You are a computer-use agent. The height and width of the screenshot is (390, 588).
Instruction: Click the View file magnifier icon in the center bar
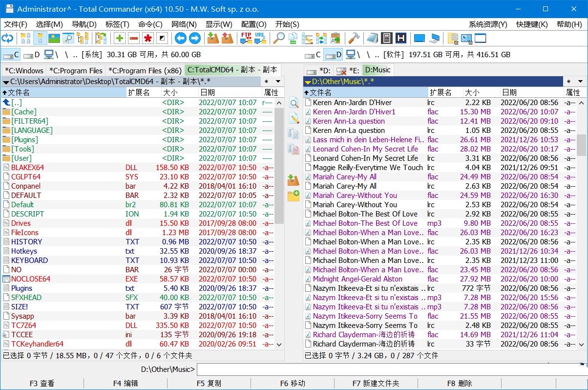[x=293, y=104]
